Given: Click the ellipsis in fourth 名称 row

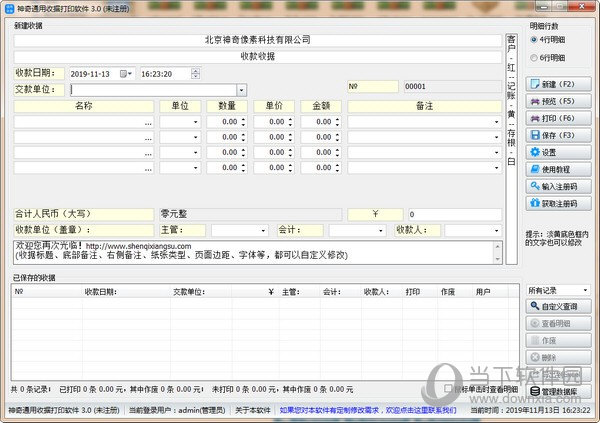Looking at the screenshot, I should 148,168.
